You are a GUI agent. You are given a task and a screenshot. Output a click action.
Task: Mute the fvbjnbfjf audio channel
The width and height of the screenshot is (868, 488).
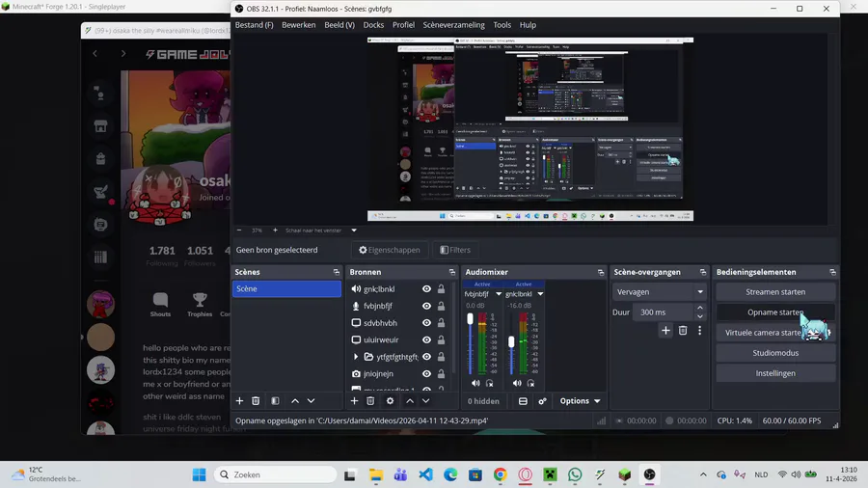[x=475, y=383]
